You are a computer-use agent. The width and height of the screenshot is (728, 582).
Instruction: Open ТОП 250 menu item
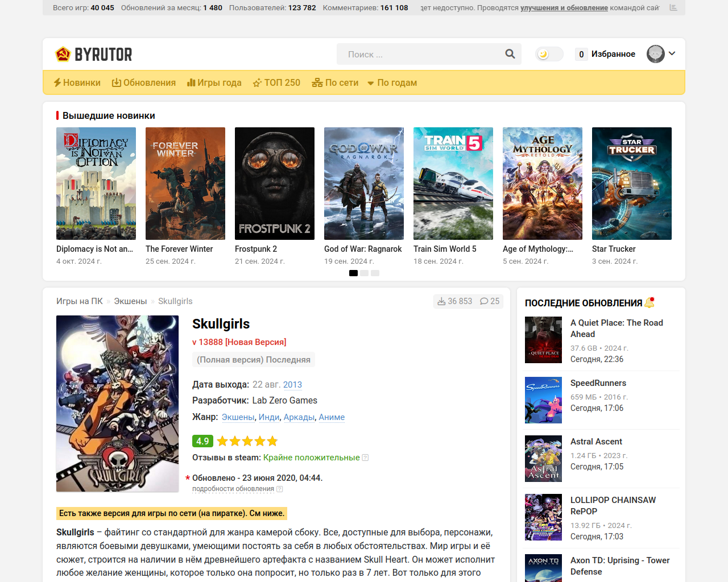pyautogui.click(x=276, y=82)
